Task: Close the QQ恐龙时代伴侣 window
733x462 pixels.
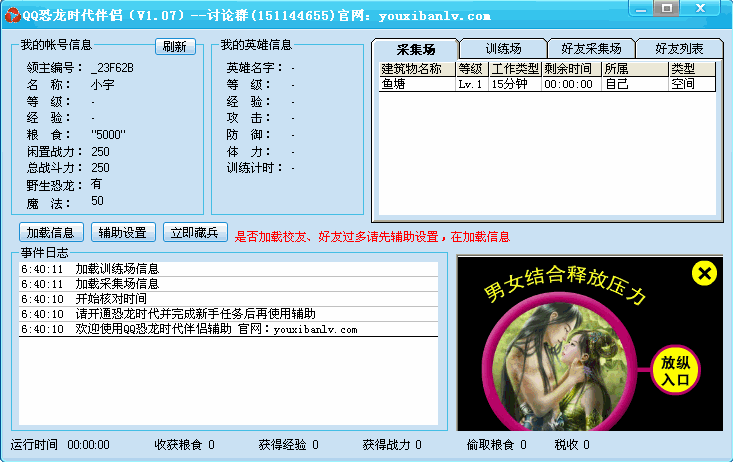Action: point(700,8)
